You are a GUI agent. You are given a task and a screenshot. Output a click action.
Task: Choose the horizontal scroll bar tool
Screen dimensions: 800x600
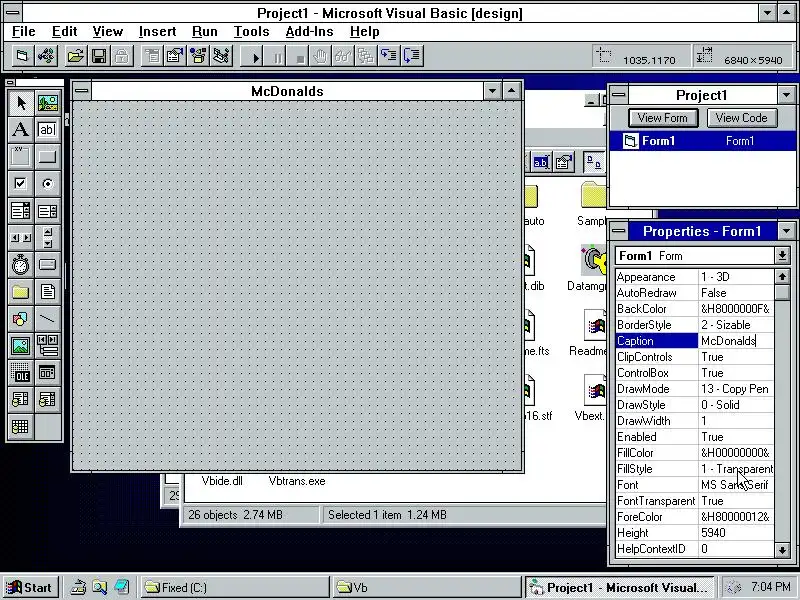20,238
